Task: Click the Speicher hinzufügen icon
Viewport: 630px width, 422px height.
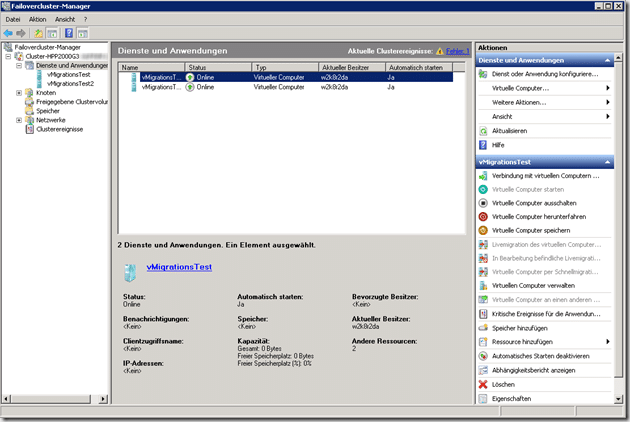Action: [x=483, y=328]
